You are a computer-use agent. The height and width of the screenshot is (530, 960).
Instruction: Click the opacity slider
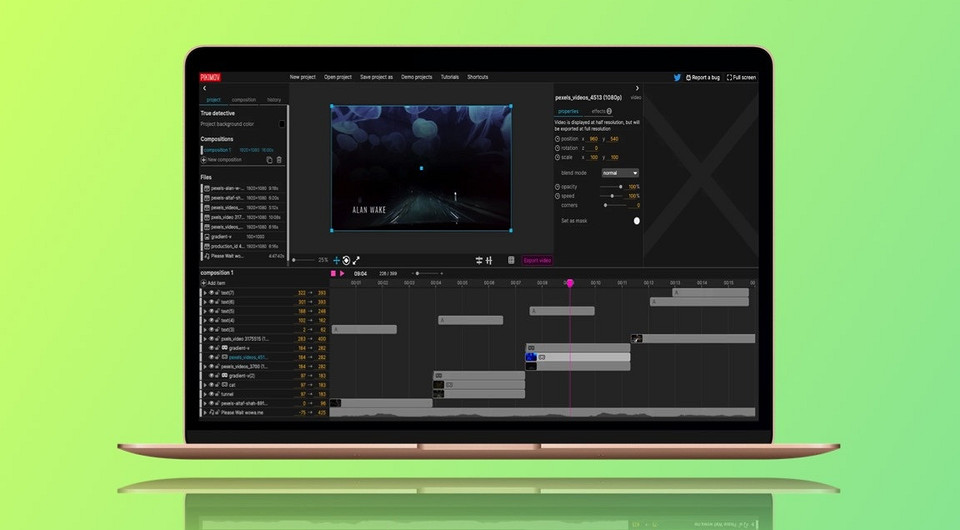pos(611,187)
